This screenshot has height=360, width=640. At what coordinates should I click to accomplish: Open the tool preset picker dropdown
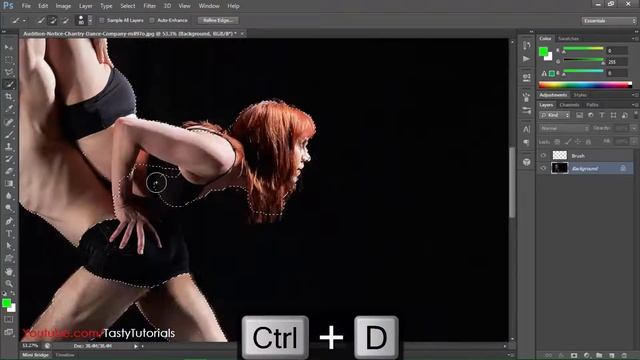coord(24,20)
